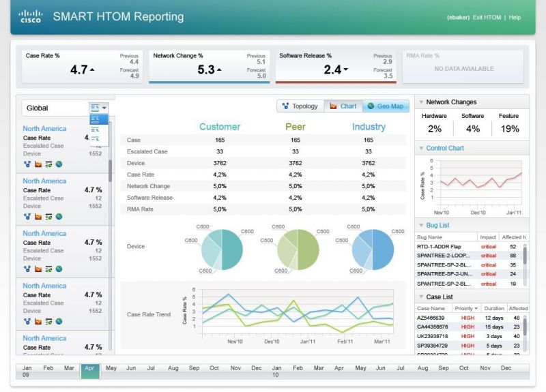Click report list icon in the topmost North America card
546x392 pixels.
coord(48,164)
